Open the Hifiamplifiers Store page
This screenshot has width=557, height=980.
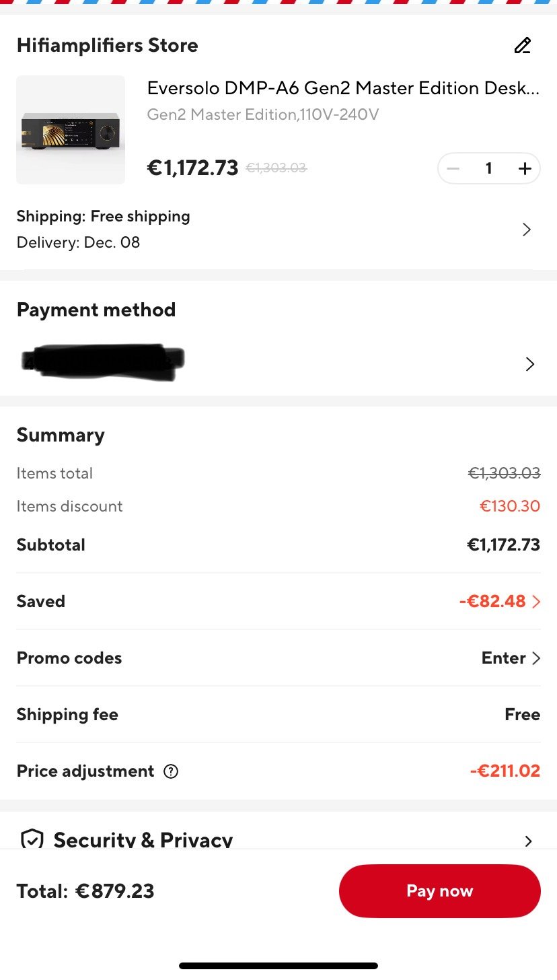pos(108,46)
